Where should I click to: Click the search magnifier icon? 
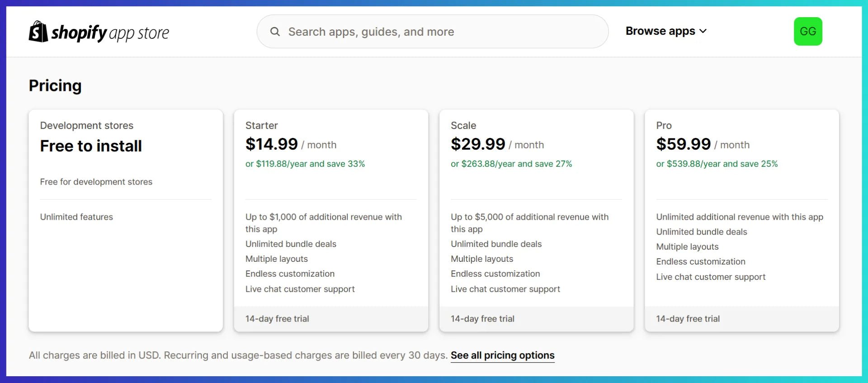(x=275, y=32)
